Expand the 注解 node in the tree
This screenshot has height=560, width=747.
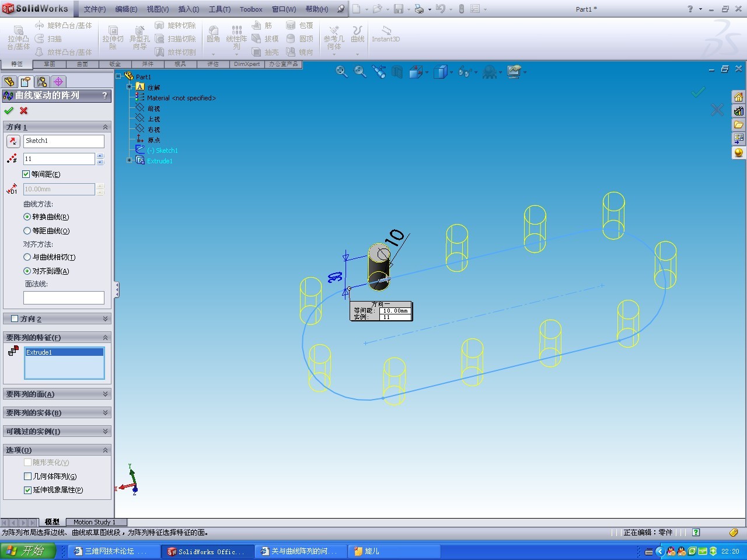(130, 87)
